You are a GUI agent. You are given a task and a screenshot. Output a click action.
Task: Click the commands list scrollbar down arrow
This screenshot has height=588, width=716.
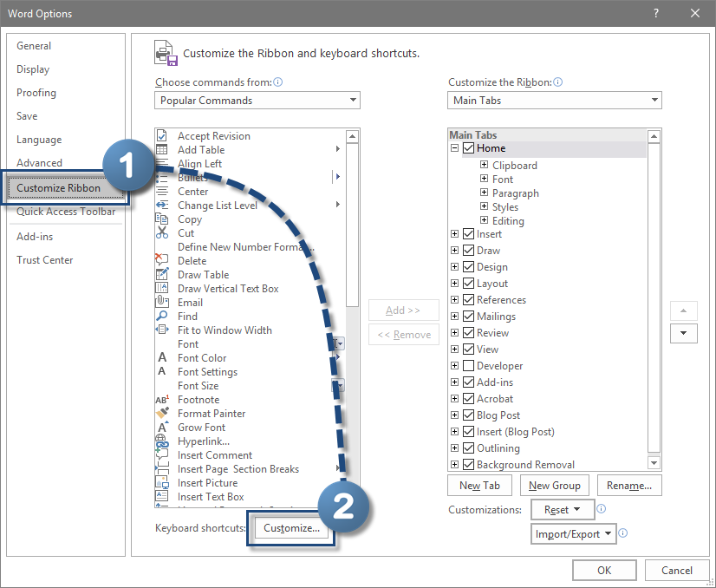(352, 500)
